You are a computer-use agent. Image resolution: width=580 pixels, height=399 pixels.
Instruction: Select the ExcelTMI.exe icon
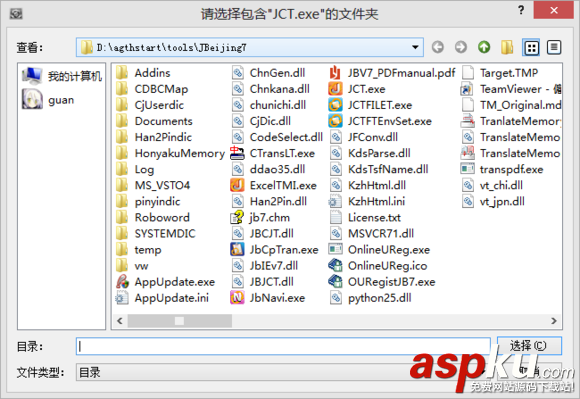click(237, 185)
